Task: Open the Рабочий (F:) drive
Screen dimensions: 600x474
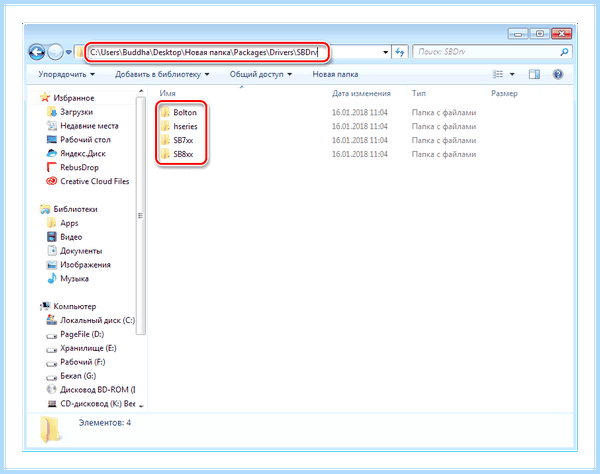Action: pos(82,362)
